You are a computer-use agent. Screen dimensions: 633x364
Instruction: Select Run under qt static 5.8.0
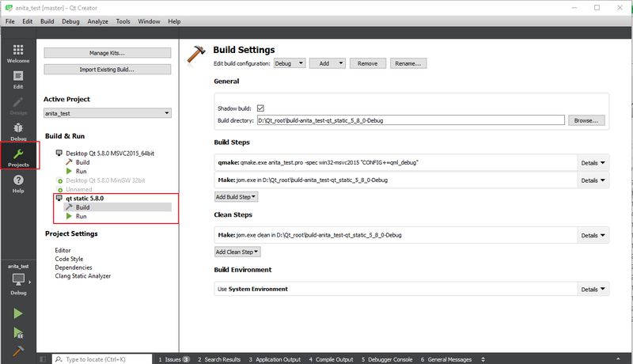tap(81, 216)
